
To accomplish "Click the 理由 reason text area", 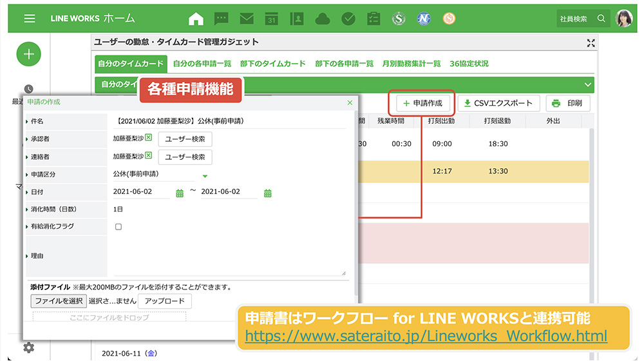I will coord(229,256).
